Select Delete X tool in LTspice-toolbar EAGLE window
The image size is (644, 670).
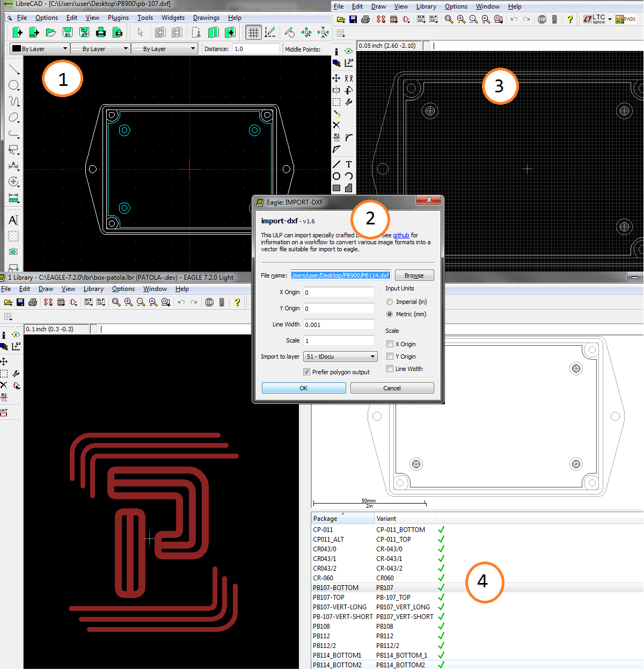336,125
